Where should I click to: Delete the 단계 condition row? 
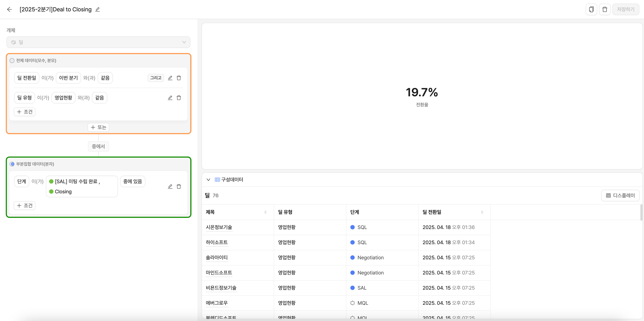(x=179, y=186)
